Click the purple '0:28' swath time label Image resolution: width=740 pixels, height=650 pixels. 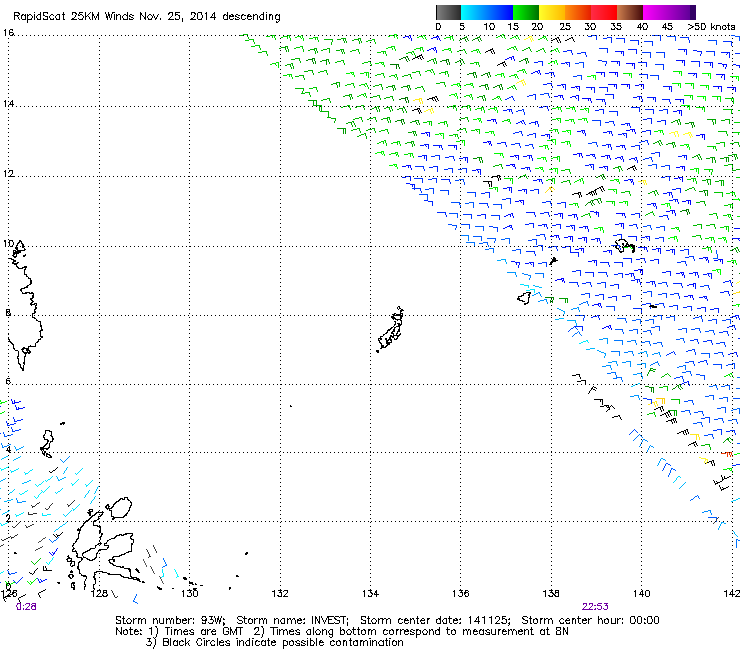click(26, 607)
